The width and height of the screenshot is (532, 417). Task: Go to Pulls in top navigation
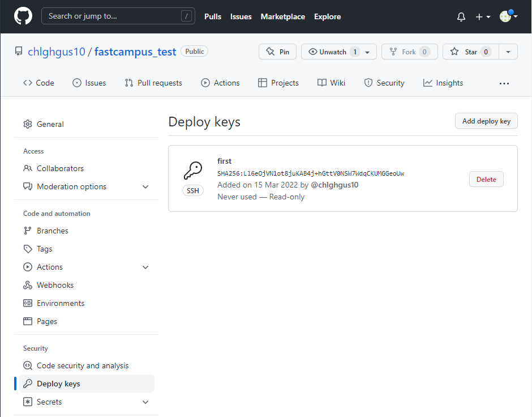(x=213, y=16)
